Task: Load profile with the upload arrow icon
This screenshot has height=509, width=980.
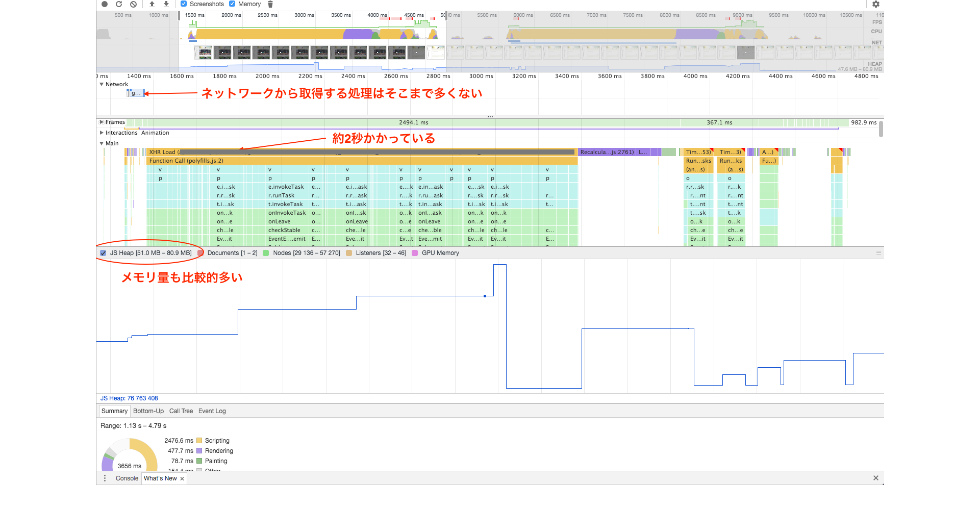Action: tap(152, 4)
